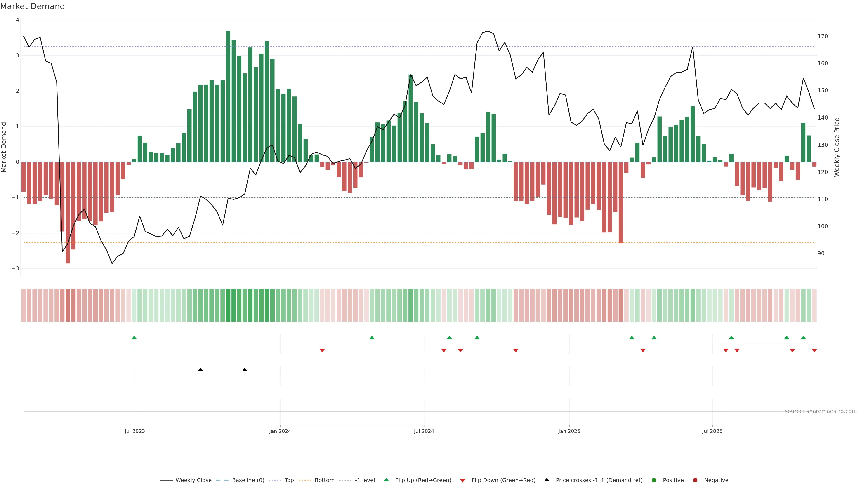
Task: Click the first black price-cross triangle marker
Action: click(200, 370)
